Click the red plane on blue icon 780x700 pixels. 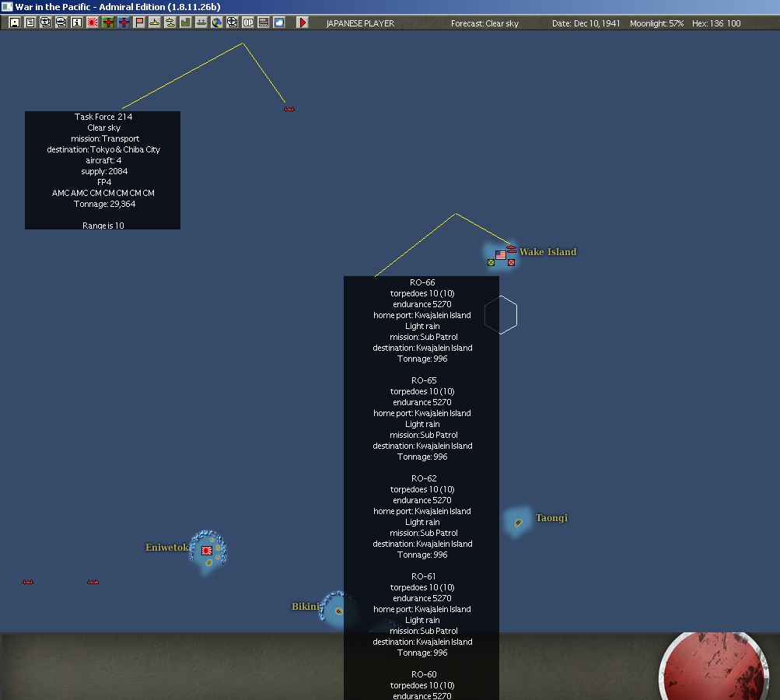click(x=124, y=23)
